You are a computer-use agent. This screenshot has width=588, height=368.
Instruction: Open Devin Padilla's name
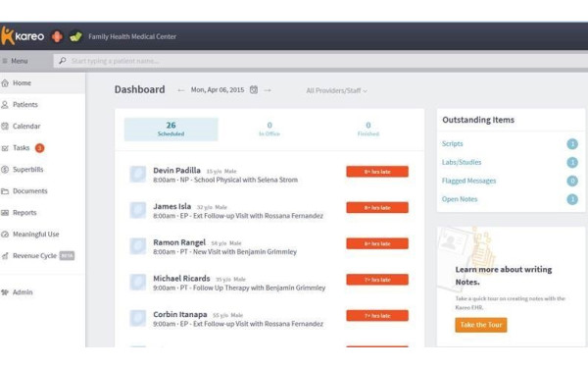(176, 171)
